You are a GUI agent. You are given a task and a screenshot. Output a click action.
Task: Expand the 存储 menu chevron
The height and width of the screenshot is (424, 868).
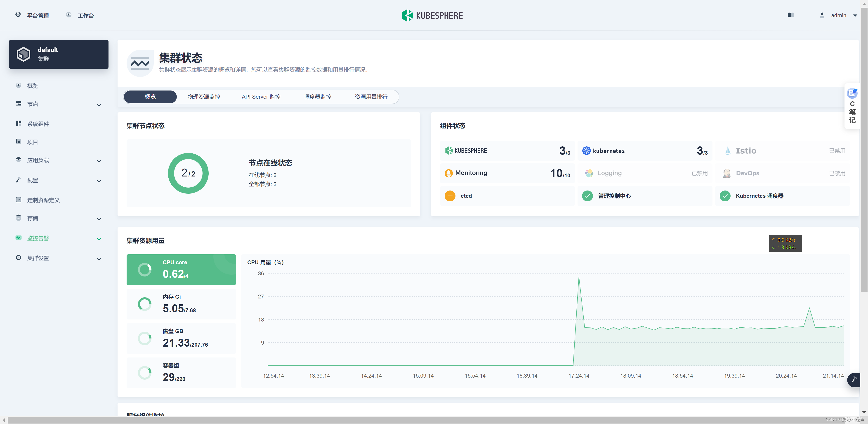(x=99, y=219)
